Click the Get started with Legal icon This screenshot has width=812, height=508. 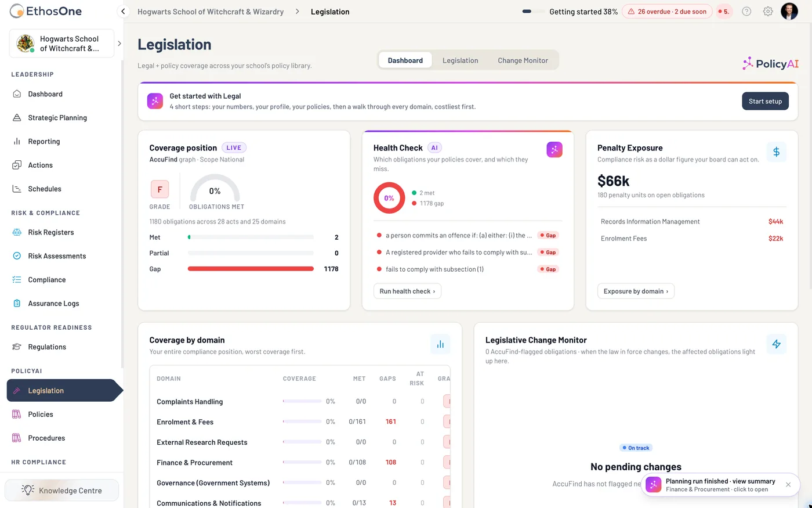(x=155, y=101)
